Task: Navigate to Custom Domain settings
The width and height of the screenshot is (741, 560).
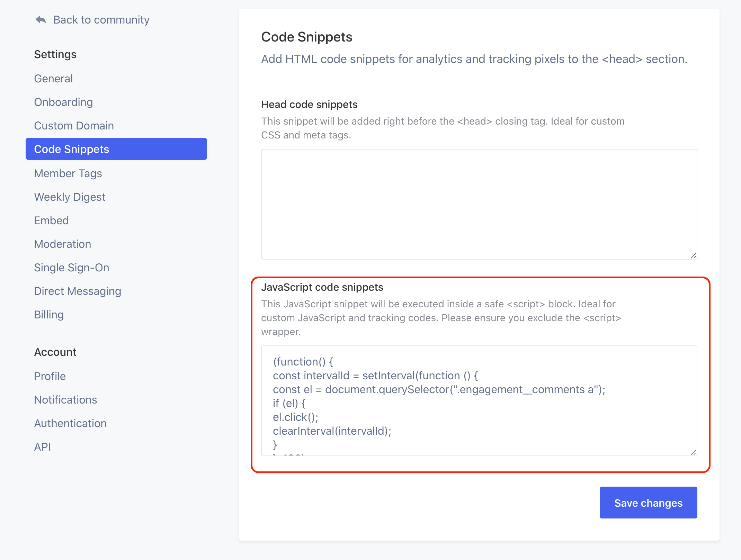Action: click(74, 126)
